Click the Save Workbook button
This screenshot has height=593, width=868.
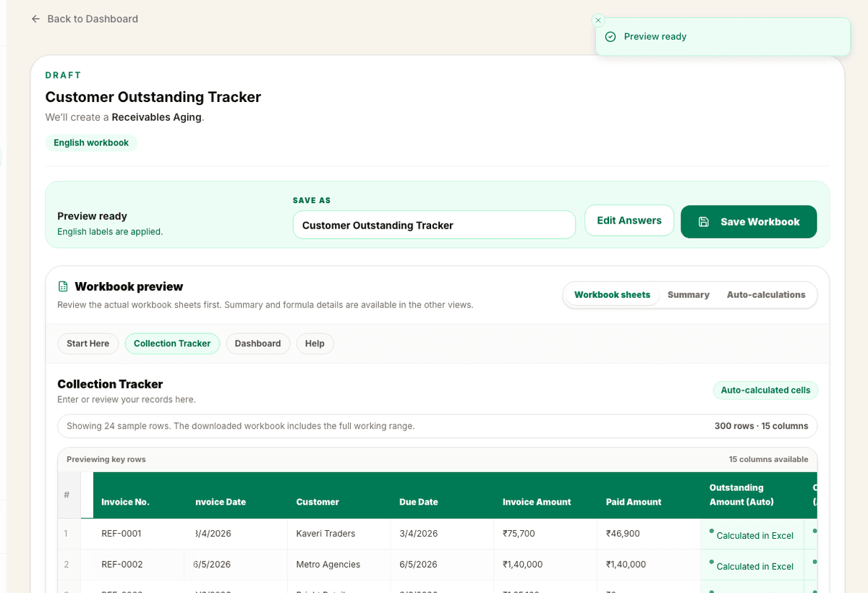[x=749, y=222]
